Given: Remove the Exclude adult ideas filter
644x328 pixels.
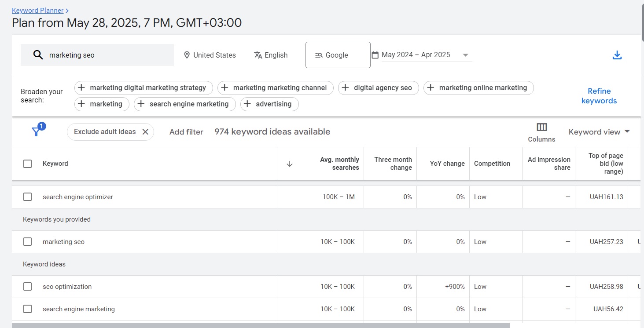Looking at the screenshot, I should 145,132.
